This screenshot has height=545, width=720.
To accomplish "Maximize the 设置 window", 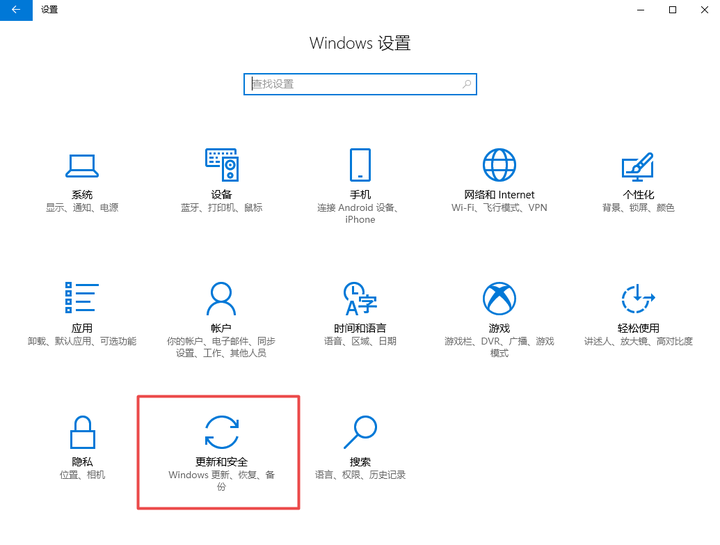I will click(x=672, y=10).
